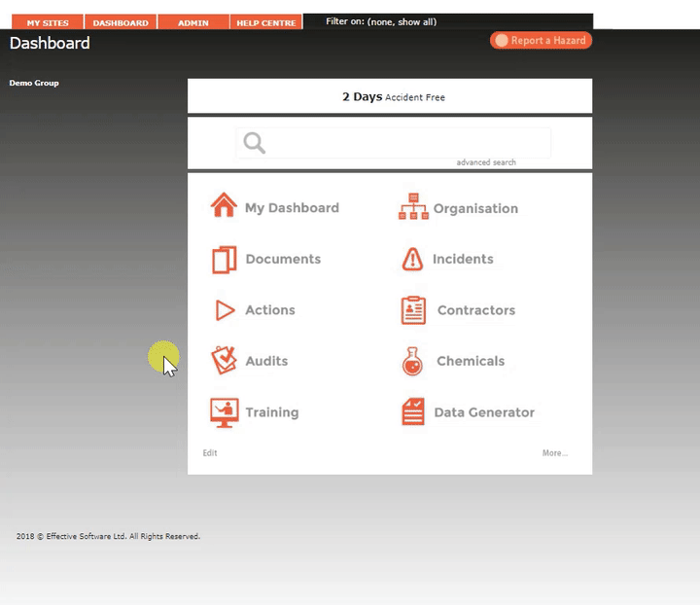Open the Audits checklist icon
Viewport: 700px width, 605px height.
point(224,361)
